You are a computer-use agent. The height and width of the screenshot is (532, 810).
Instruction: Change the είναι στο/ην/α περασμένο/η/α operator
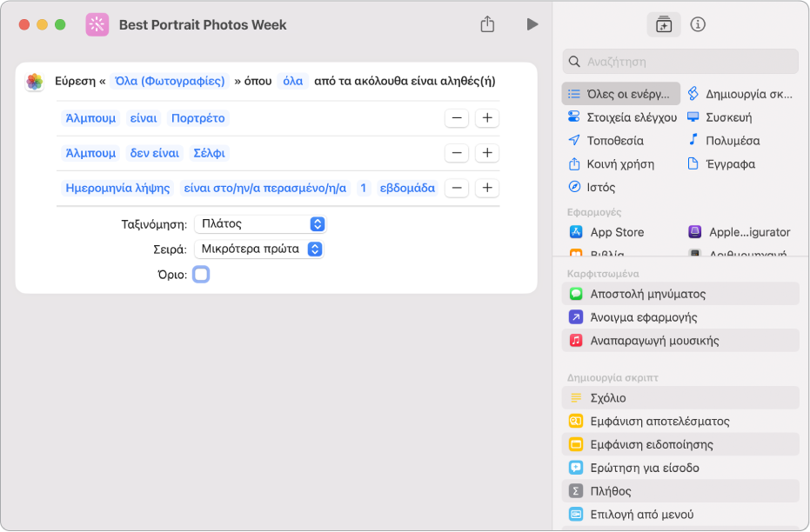click(x=265, y=188)
